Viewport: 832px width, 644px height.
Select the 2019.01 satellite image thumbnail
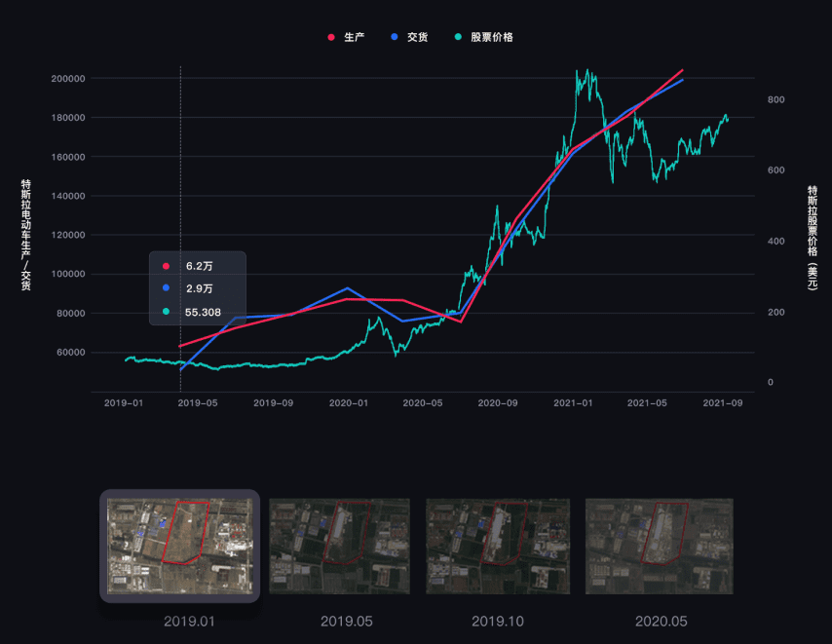[x=179, y=546]
